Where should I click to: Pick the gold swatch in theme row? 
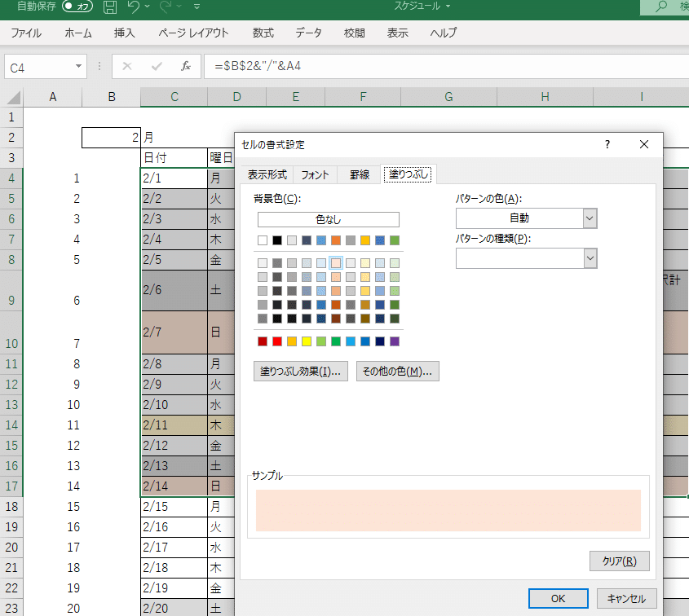tap(365, 240)
